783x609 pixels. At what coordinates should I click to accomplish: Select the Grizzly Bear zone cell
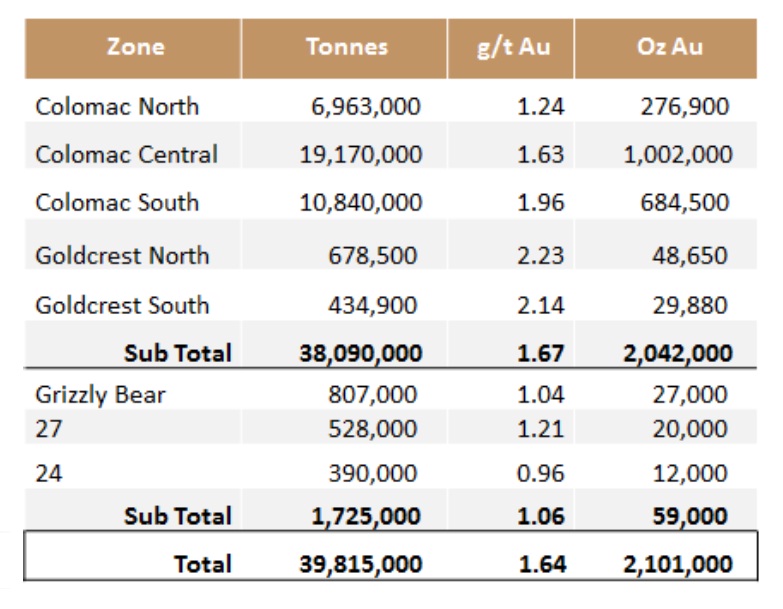pos(100,394)
